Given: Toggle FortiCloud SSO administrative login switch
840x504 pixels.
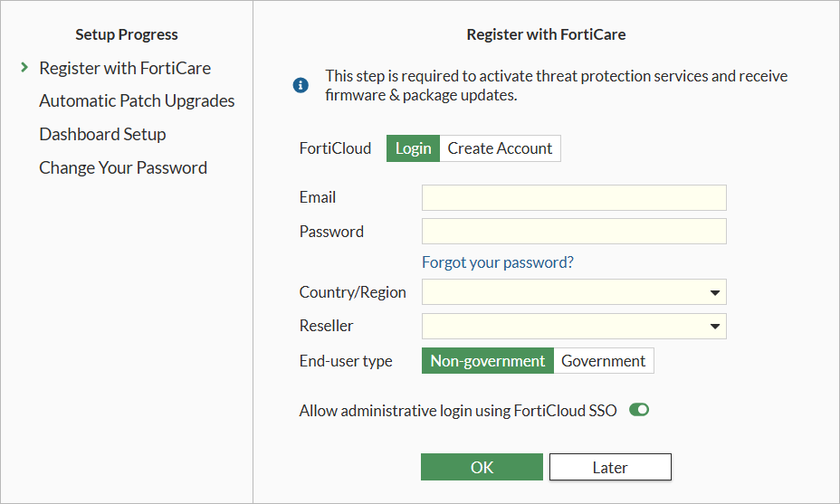Looking at the screenshot, I should pos(639,410).
